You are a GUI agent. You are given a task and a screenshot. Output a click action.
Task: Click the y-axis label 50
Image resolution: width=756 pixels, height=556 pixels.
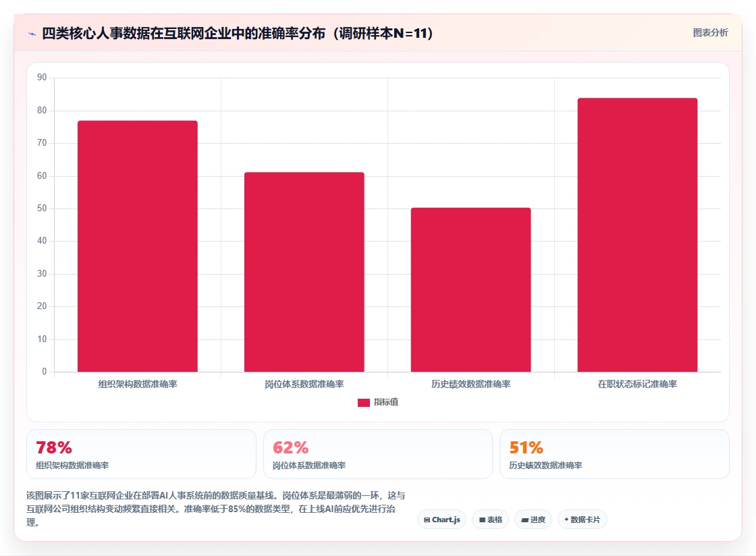click(42, 208)
